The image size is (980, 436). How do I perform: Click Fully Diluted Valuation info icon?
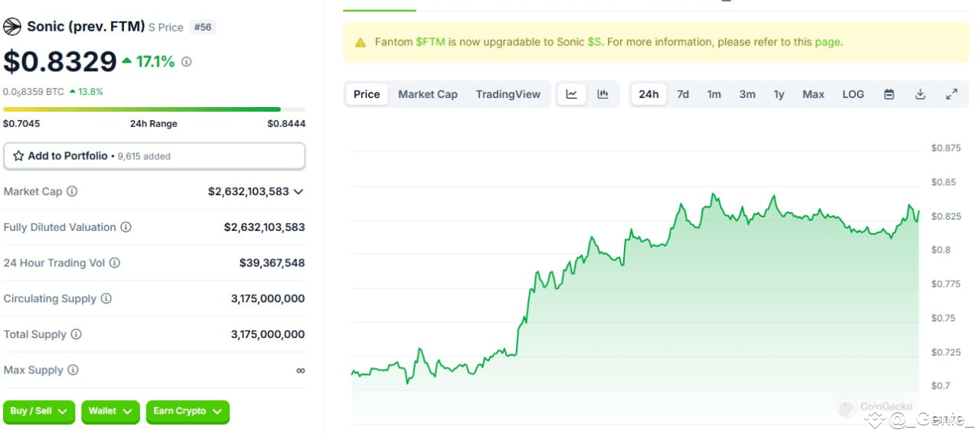click(126, 227)
